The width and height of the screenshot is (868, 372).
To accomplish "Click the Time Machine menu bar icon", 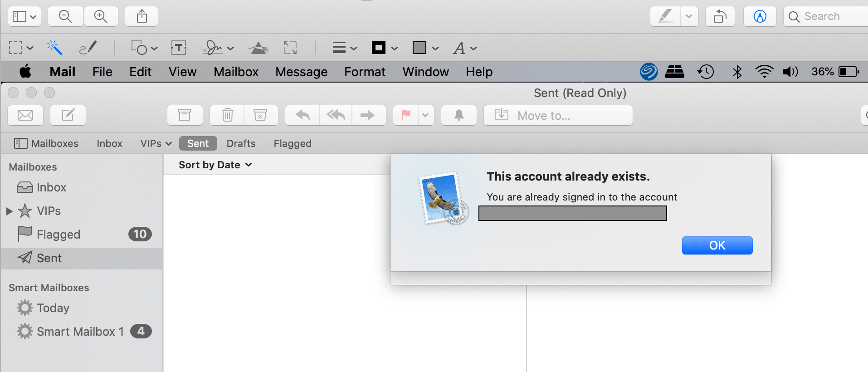I will coord(706,72).
